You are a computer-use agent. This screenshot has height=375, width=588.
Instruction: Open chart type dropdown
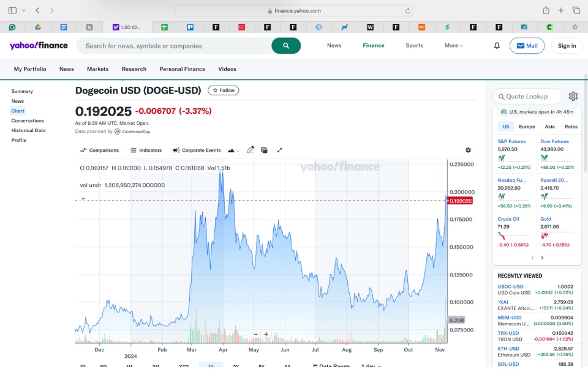pos(233,150)
